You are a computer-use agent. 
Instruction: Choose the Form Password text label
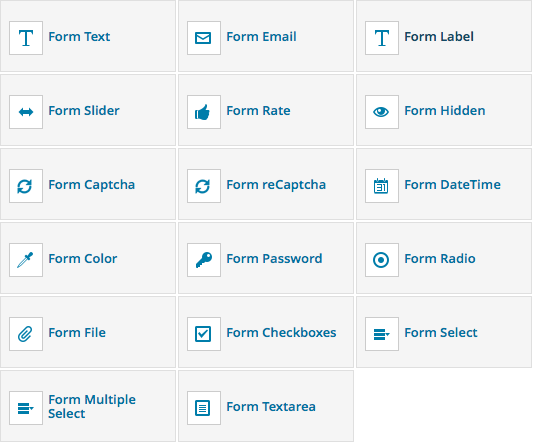(274, 258)
